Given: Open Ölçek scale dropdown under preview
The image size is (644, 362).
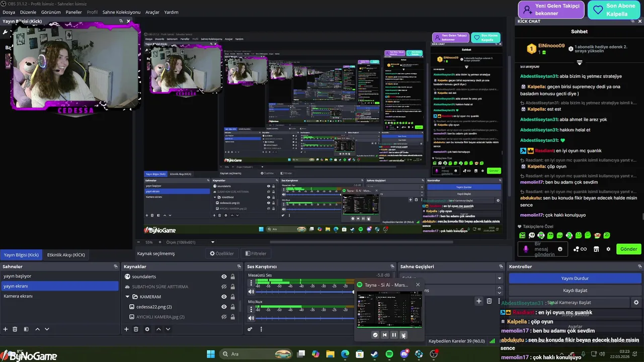Looking at the screenshot, I should point(213,242).
